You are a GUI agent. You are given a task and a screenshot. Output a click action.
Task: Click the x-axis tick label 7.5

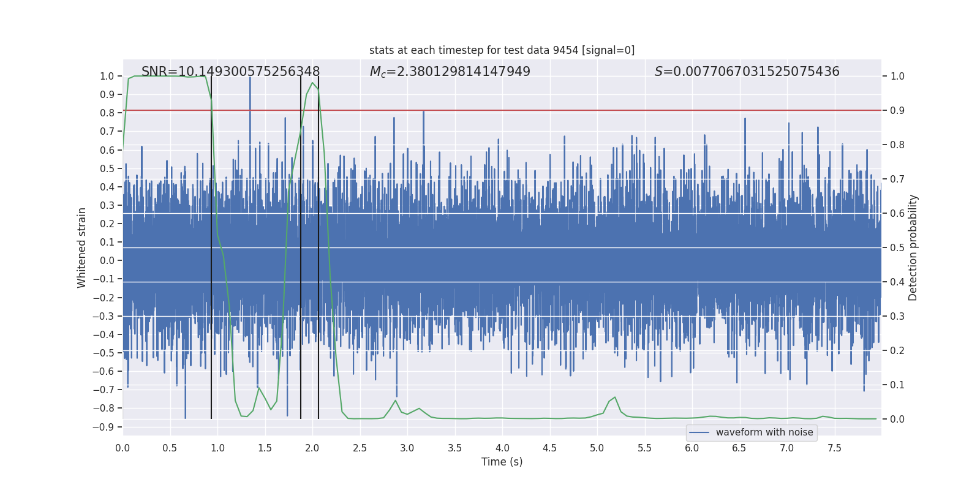pyautogui.click(x=834, y=448)
